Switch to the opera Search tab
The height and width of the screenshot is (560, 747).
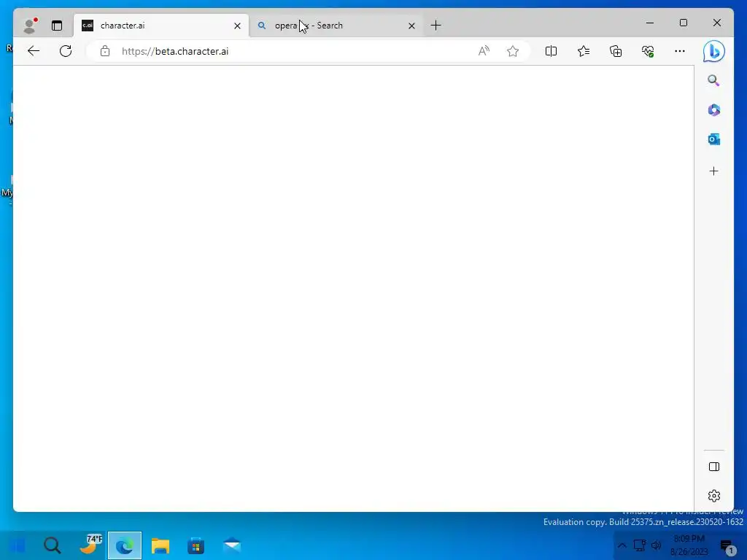(x=336, y=26)
